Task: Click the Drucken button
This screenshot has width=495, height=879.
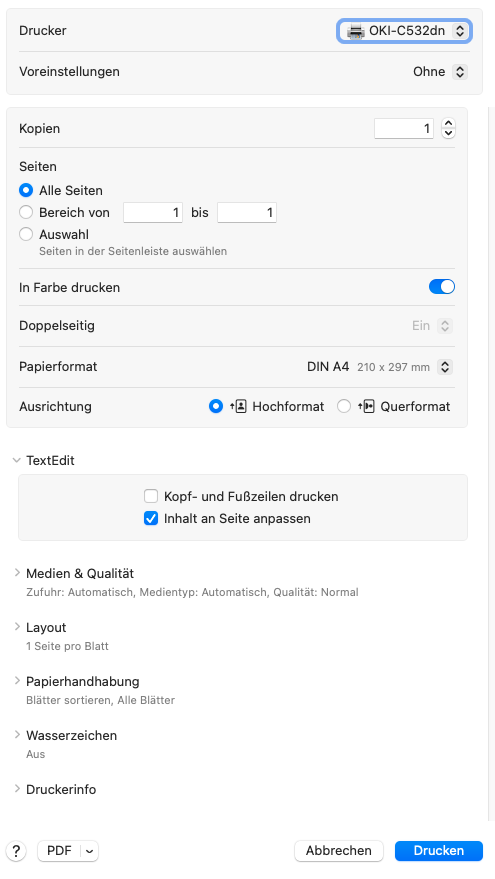Action: click(x=439, y=851)
